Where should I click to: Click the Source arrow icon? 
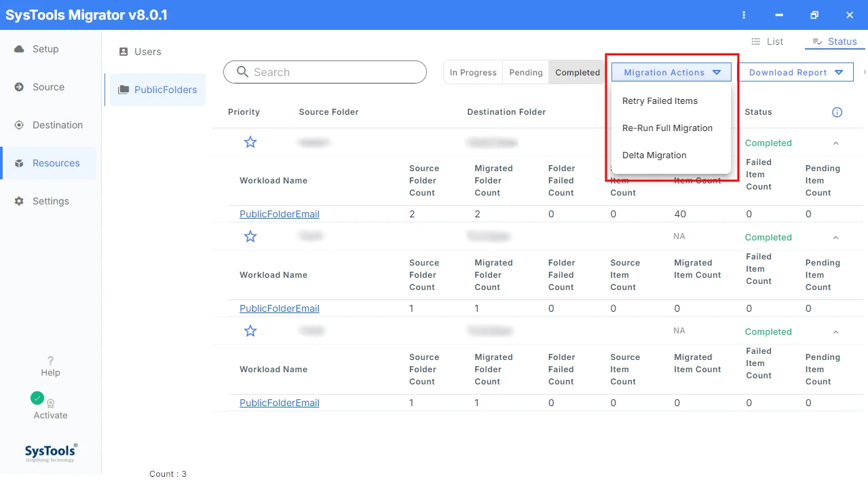pos(19,87)
